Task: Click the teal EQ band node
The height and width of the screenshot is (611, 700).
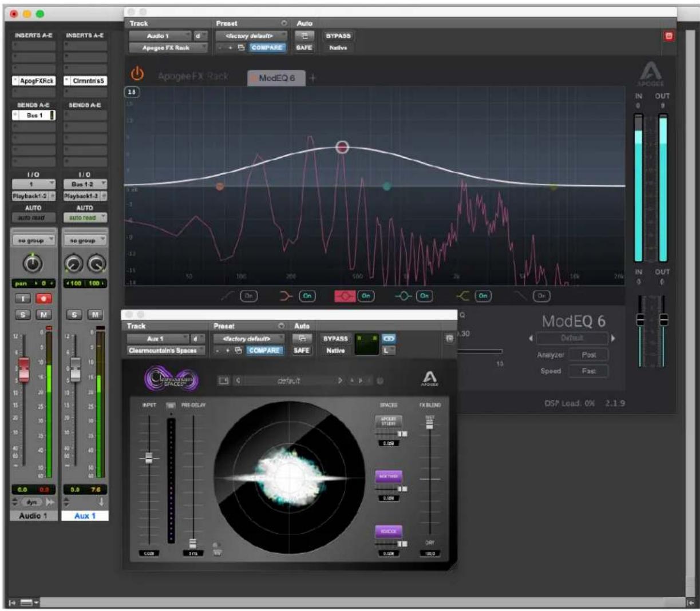Action: coord(387,187)
